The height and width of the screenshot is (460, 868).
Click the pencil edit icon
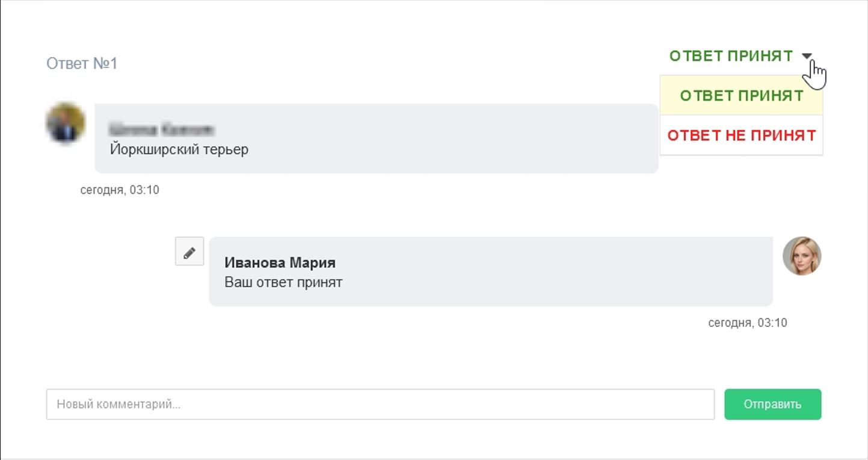[189, 252]
